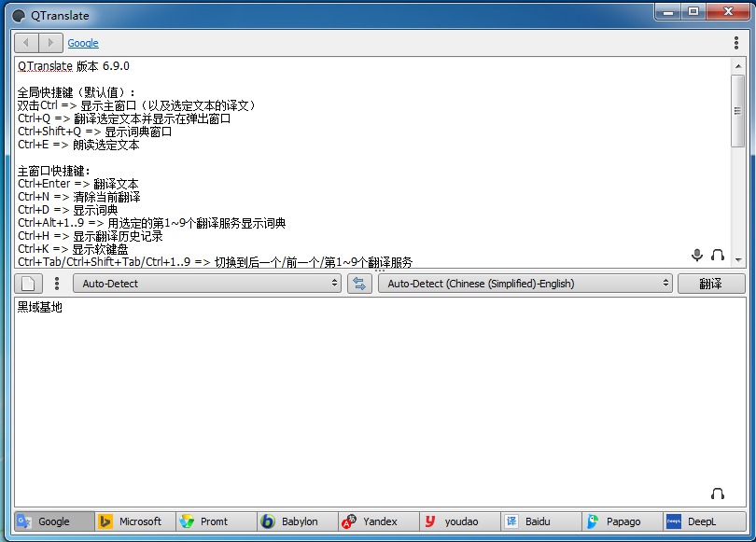
Task: Open the Google service link
Action: tap(83, 43)
